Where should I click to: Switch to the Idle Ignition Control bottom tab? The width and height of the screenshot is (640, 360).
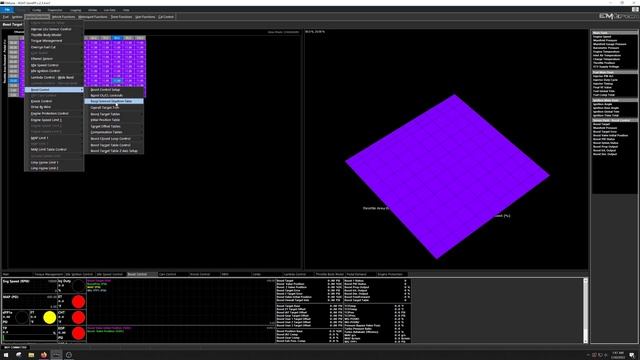pyautogui.click(x=79, y=274)
